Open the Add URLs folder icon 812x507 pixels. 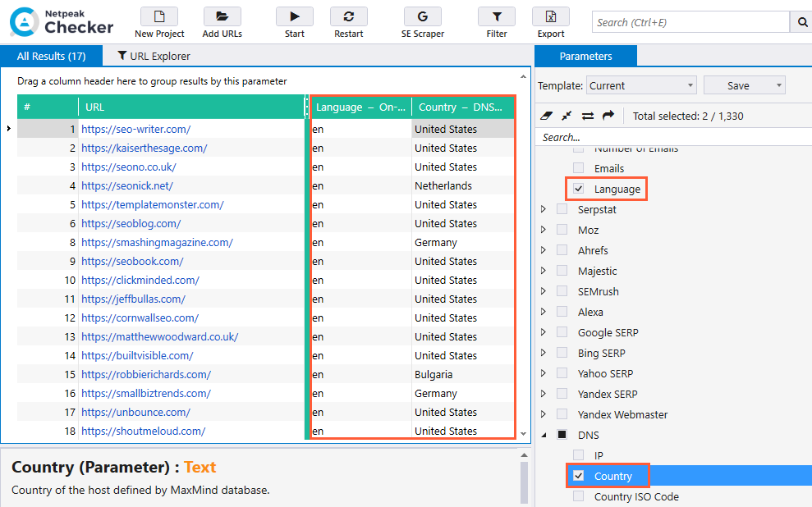pos(222,17)
